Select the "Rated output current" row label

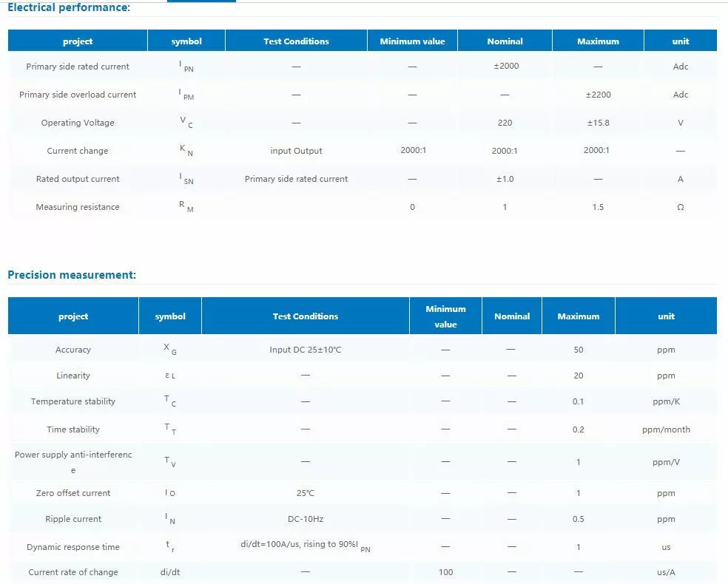[78, 179]
